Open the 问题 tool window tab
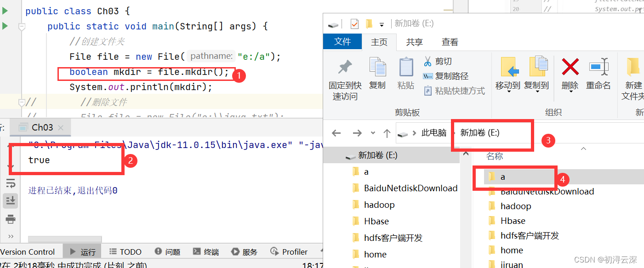This screenshot has height=268, width=644. pyautogui.click(x=168, y=252)
